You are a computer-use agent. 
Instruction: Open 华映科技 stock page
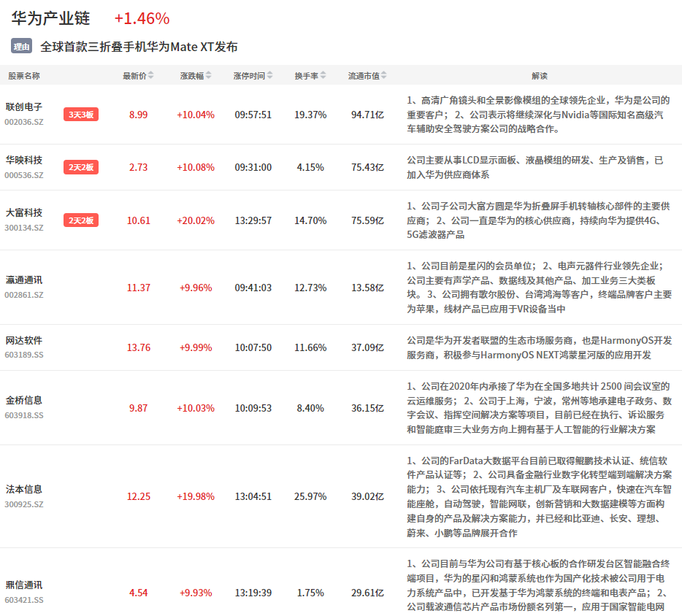24,160
